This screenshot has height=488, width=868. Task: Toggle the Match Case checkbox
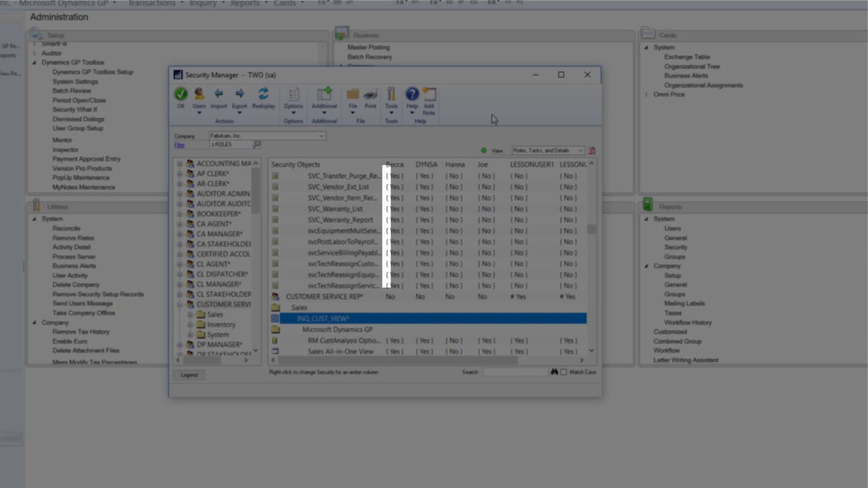tap(564, 372)
